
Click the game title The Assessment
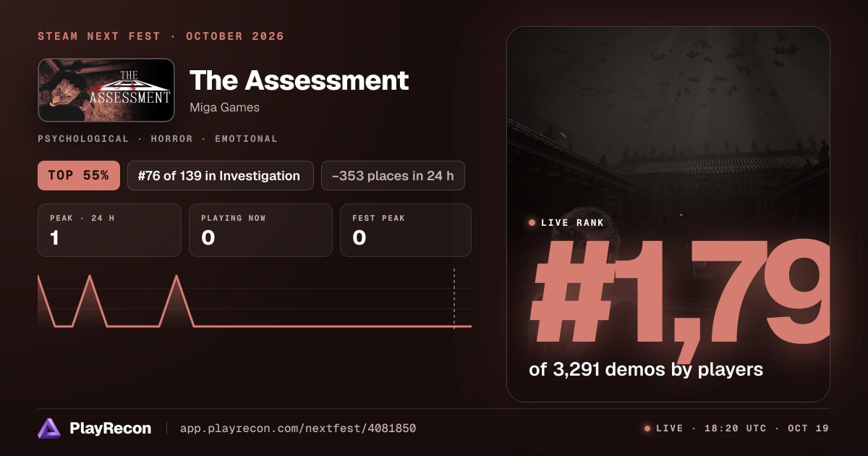(299, 80)
